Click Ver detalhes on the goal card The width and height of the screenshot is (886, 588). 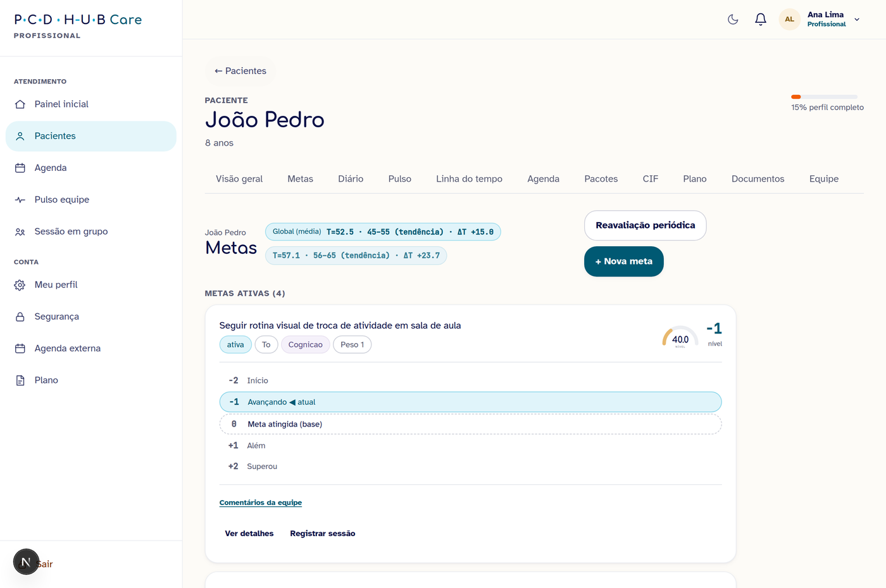(x=249, y=534)
